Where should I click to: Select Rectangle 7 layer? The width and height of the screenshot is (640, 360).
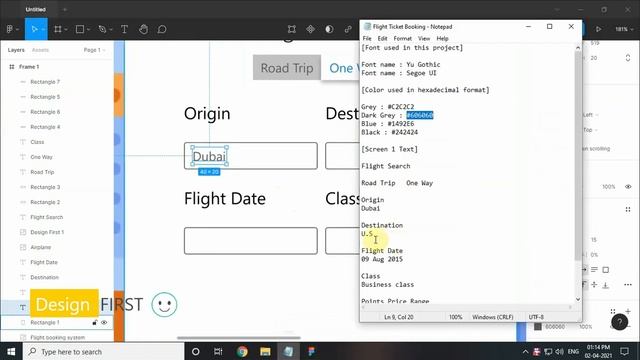click(x=45, y=82)
